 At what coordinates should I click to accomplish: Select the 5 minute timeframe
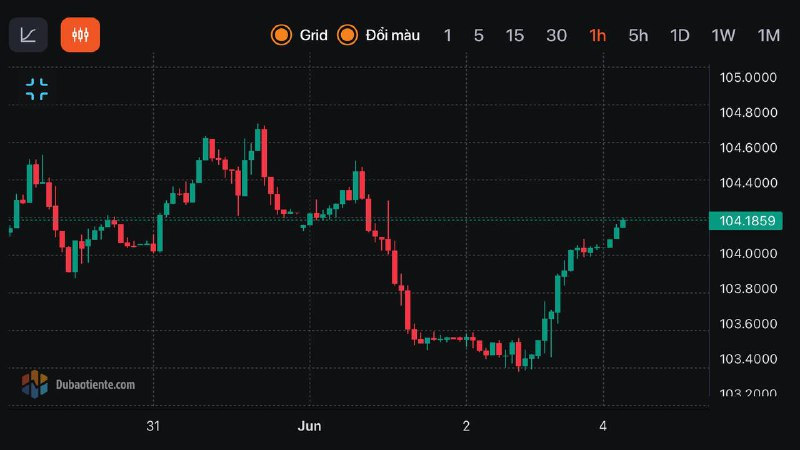pos(479,35)
